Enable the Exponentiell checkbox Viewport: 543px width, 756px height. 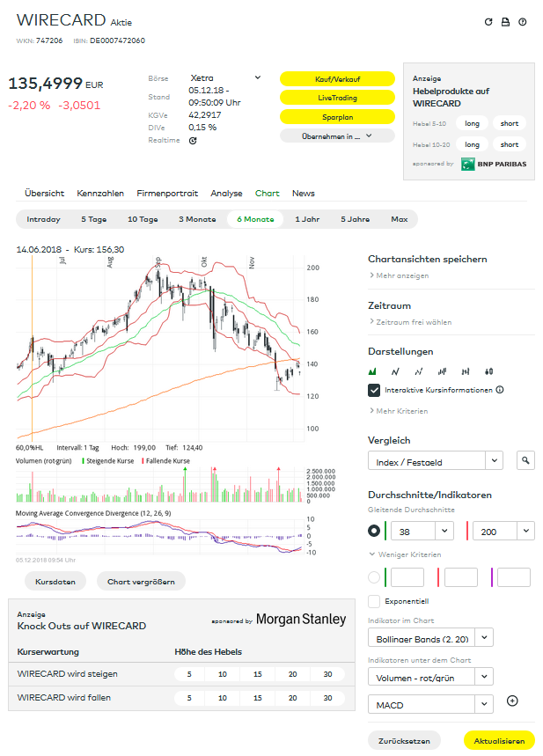(374, 601)
